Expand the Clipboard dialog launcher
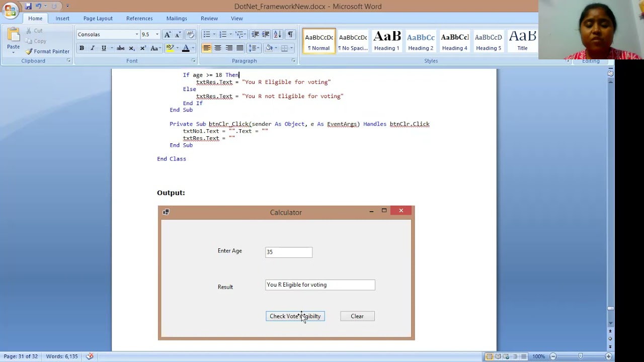644x362 pixels. [69, 61]
